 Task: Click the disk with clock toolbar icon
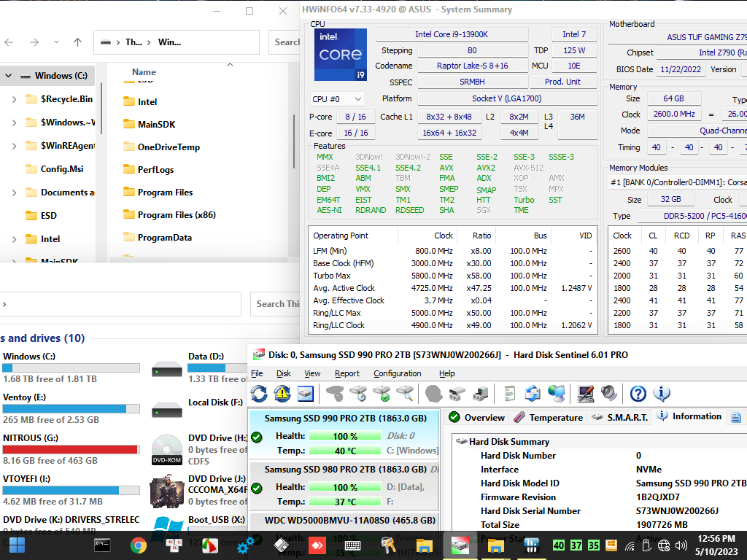point(357,394)
